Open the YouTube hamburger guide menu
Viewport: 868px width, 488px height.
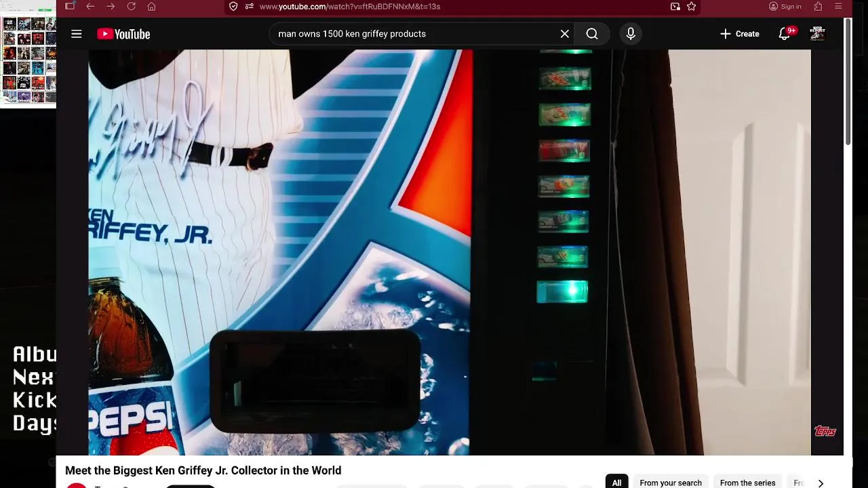point(77,34)
